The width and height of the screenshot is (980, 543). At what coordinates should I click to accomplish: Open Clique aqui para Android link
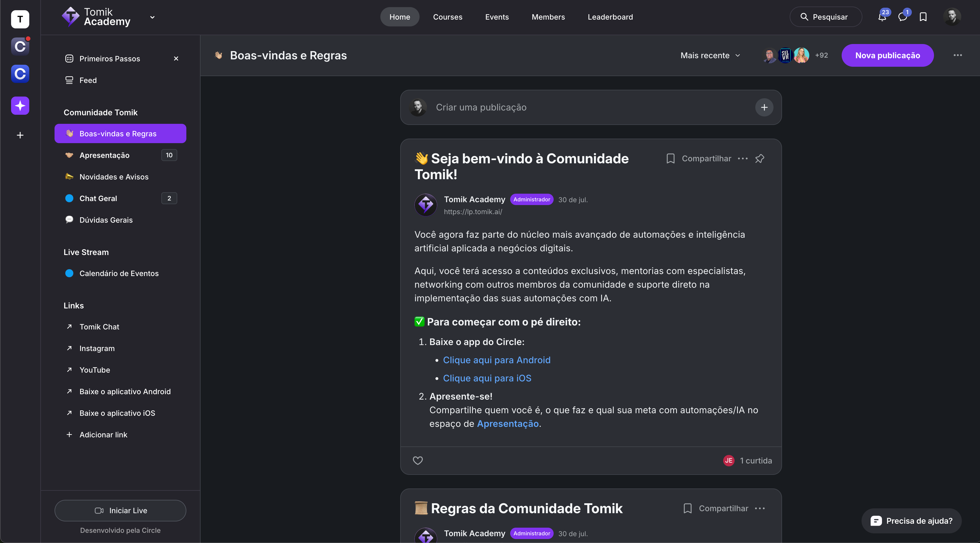(x=497, y=360)
